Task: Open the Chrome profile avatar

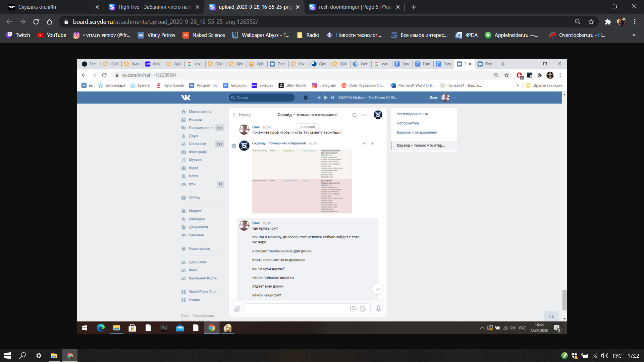Action: pyautogui.click(x=621, y=22)
